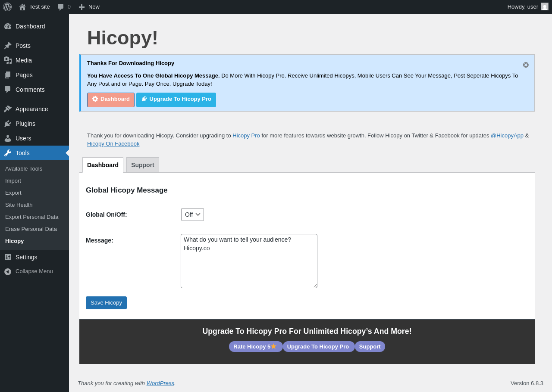Viewport: 552px width, 392px height.
Task: Click the Users person icon
Action: (8, 138)
